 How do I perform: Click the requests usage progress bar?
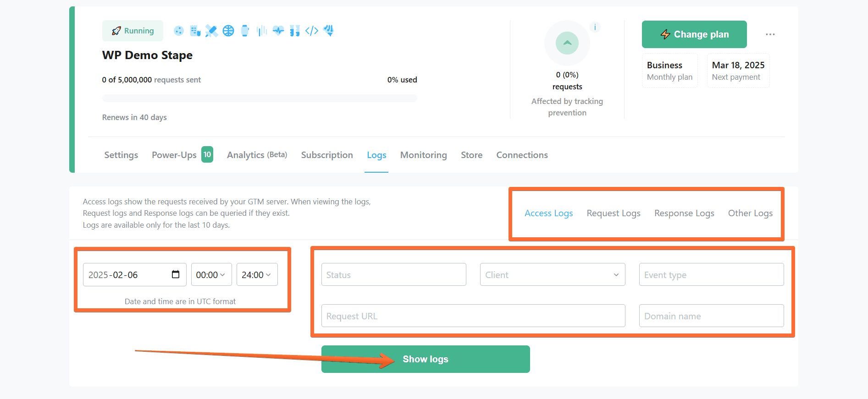pos(260,98)
